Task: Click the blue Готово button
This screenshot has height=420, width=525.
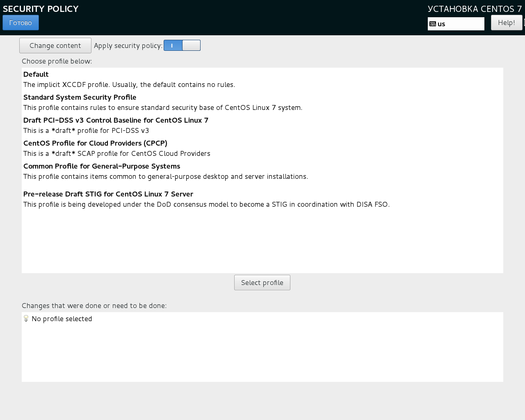Action: pyautogui.click(x=21, y=23)
